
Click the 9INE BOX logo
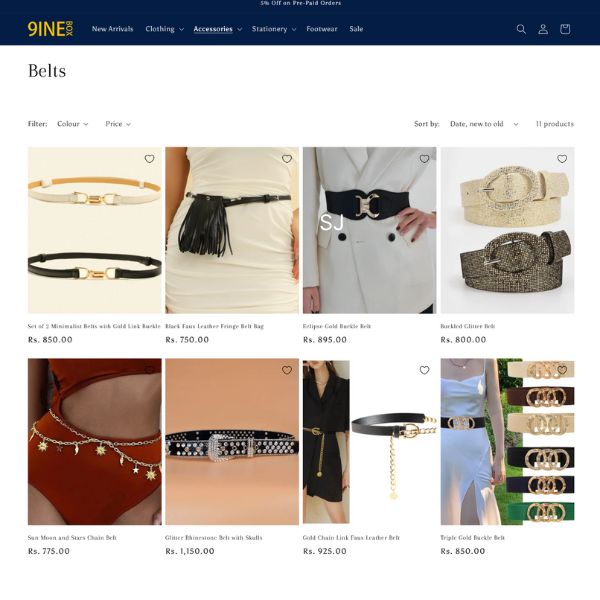[x=50, y=29]
